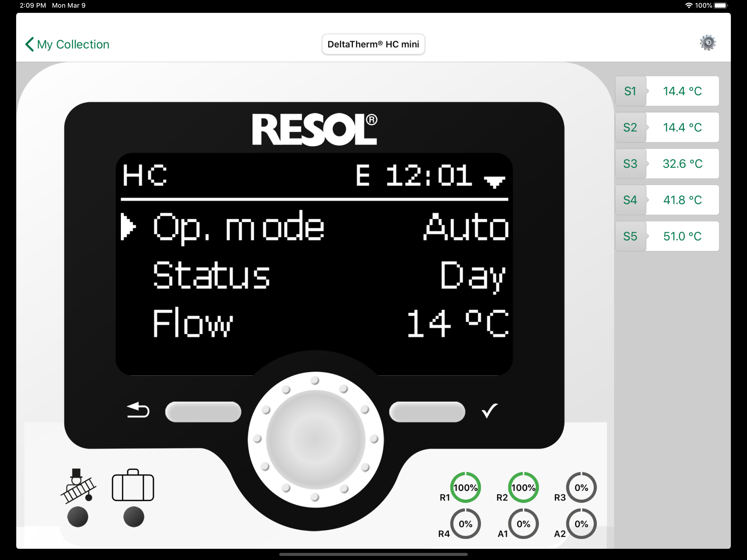
Task: Click the letter E on the display
Action: point(363,175)
